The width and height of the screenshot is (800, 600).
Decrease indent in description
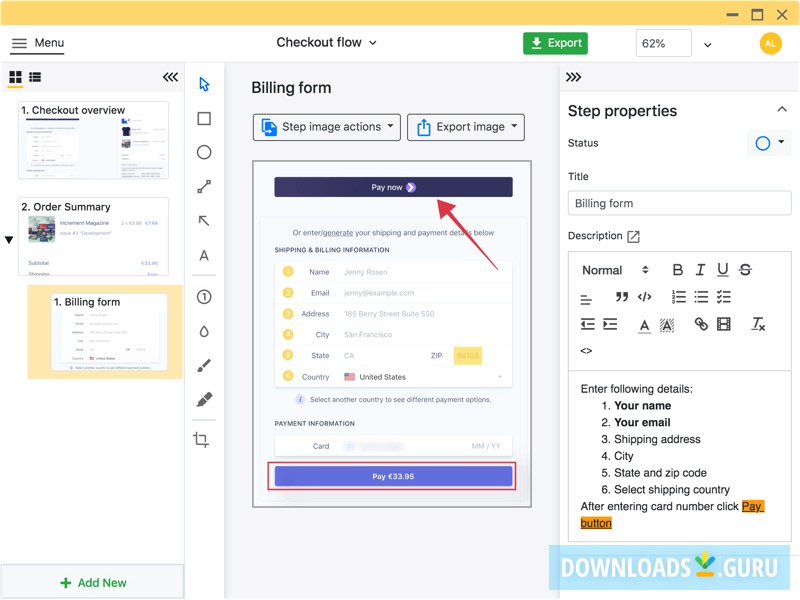coord(588,324)
